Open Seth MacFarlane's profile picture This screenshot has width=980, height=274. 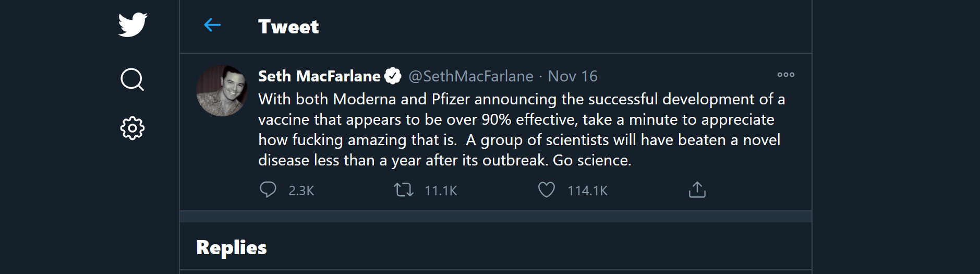tap(222, 90)
